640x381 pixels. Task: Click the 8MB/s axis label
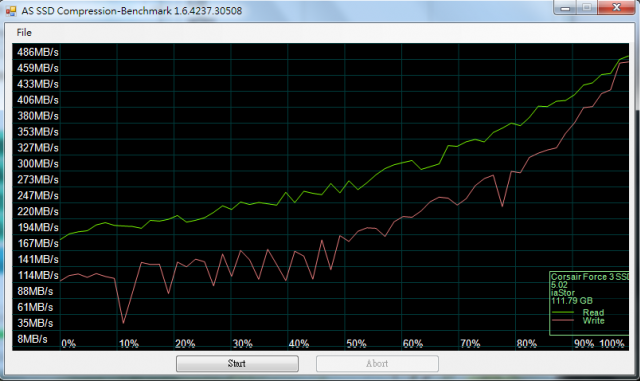(32, 339)
